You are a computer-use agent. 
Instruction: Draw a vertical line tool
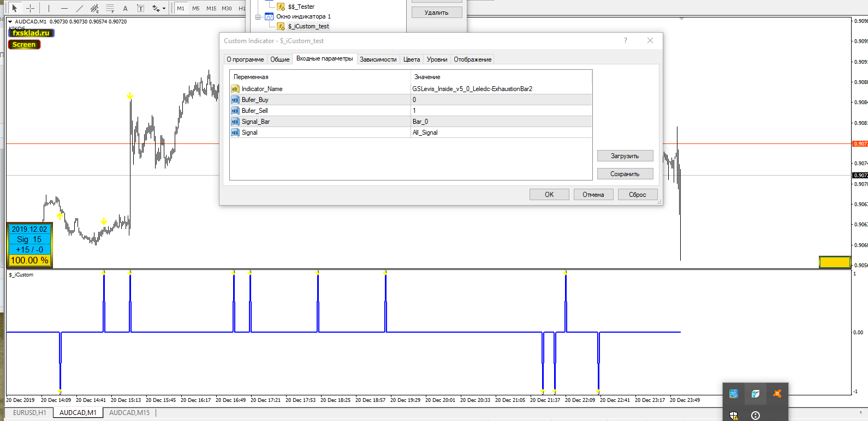(49, 8)
